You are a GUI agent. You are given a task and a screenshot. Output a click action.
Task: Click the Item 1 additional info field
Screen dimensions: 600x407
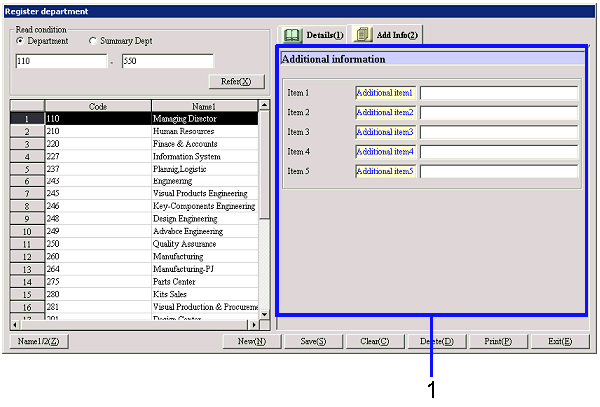coord(498,93)
